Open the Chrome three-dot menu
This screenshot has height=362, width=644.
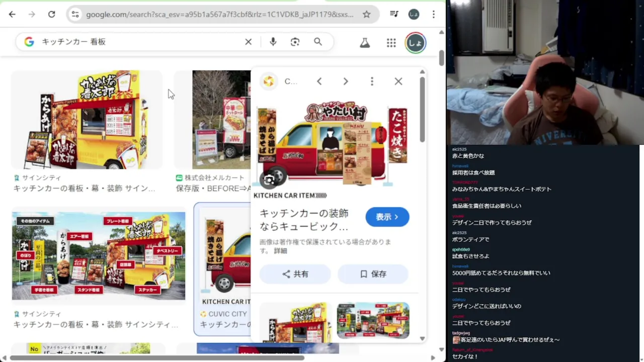(x=434, y=15)
